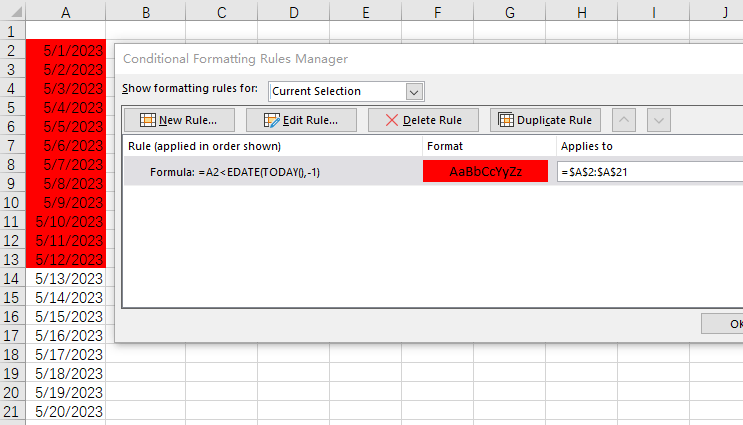Click cell containing 5/2/2023

(66, 69)
